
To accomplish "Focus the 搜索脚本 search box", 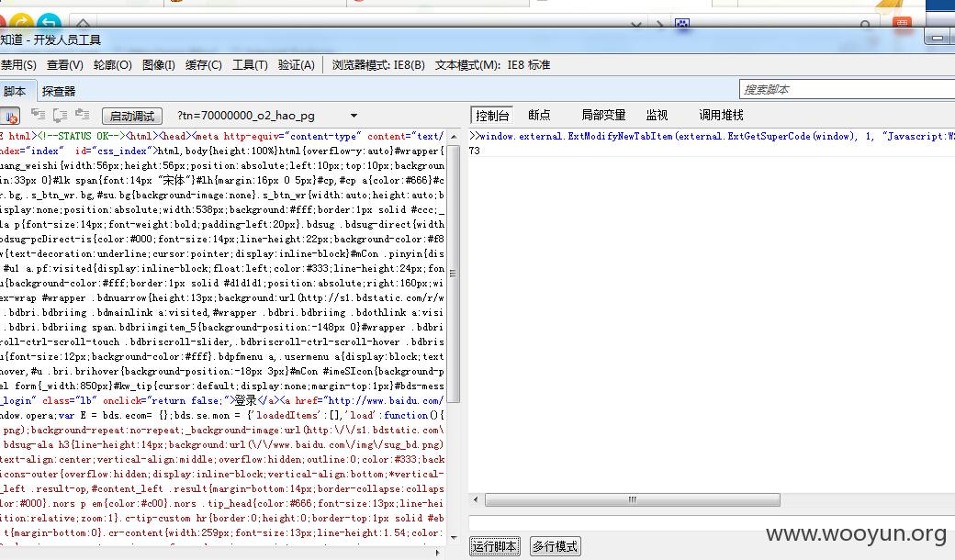I will tap(847, 89).
